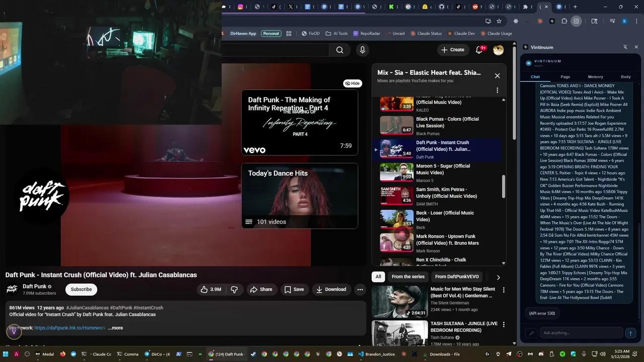Open Steam from the taskbar
Image resolution: width=644 pixels, height=362 pixels.
click(253, 354)
